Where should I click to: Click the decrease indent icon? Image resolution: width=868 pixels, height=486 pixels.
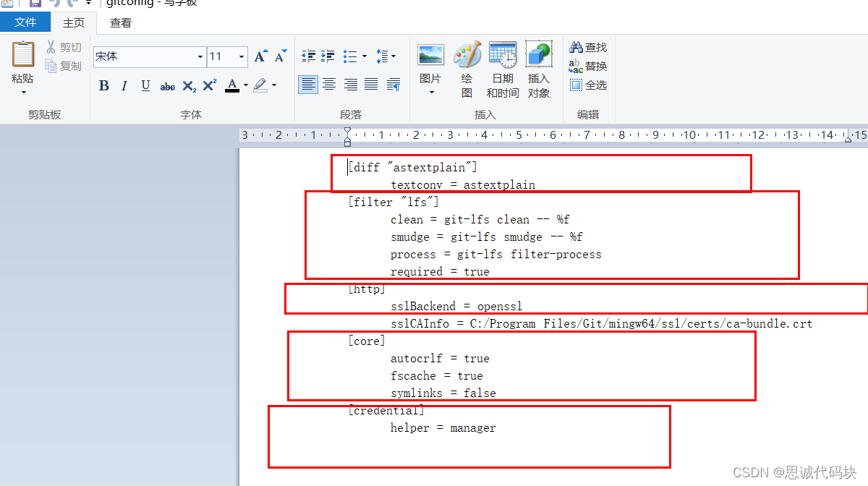tap(308, 56)
